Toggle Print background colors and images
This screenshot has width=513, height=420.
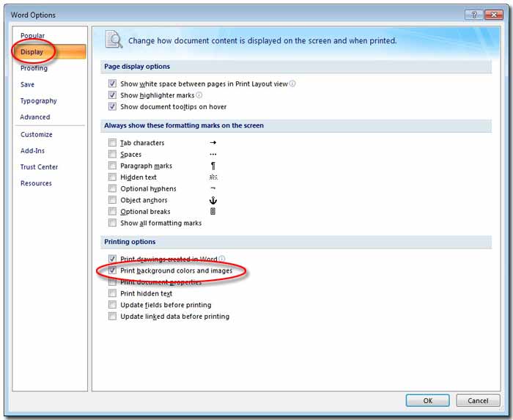[x=112, y=270]
